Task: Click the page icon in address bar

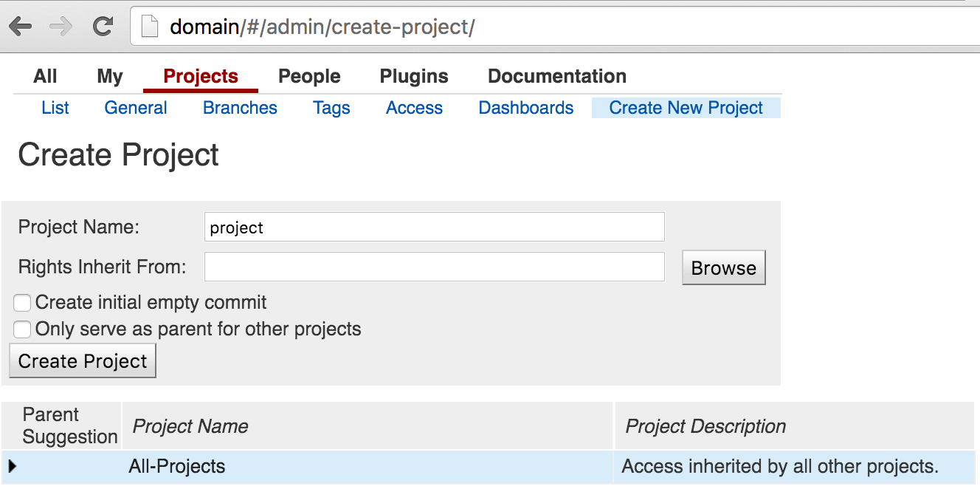Action: click(x=151, y=27)
